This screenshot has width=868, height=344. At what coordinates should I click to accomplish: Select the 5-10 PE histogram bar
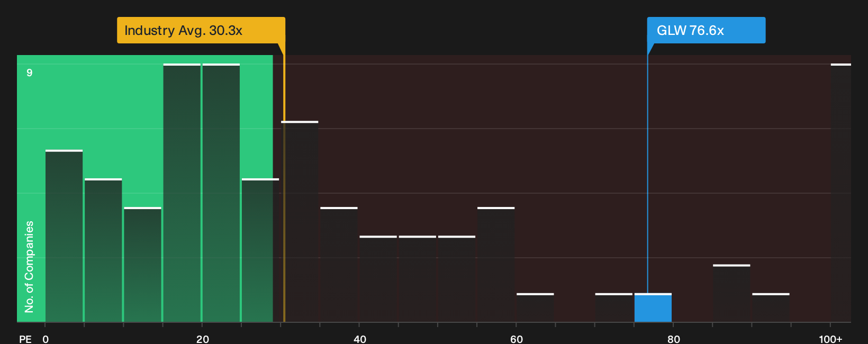pyautogui.click(x=103, y=250)
